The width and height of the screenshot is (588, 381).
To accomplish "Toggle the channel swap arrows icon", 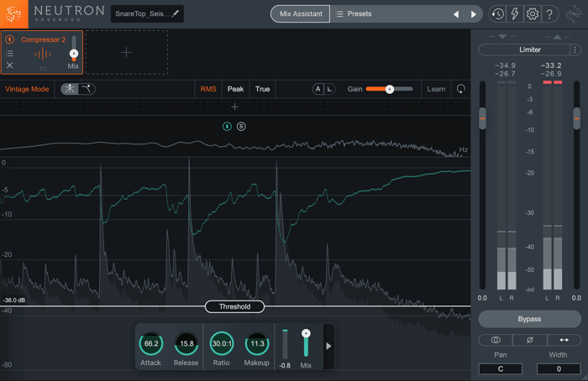I will click(564, 340).
